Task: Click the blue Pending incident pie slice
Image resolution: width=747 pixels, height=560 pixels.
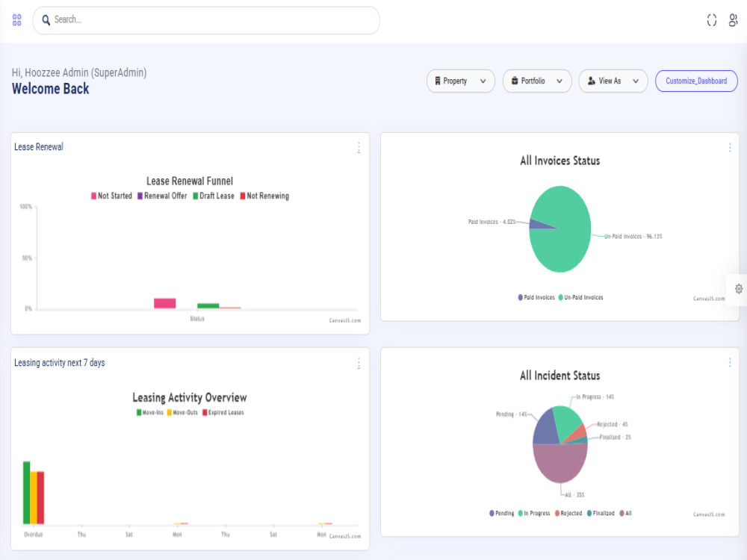Action: 546,429
